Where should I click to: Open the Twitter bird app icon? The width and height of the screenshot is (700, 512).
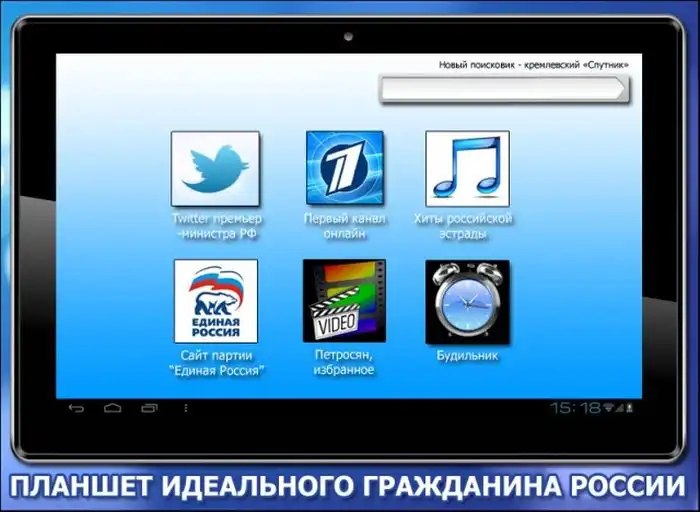click(215, 168)
